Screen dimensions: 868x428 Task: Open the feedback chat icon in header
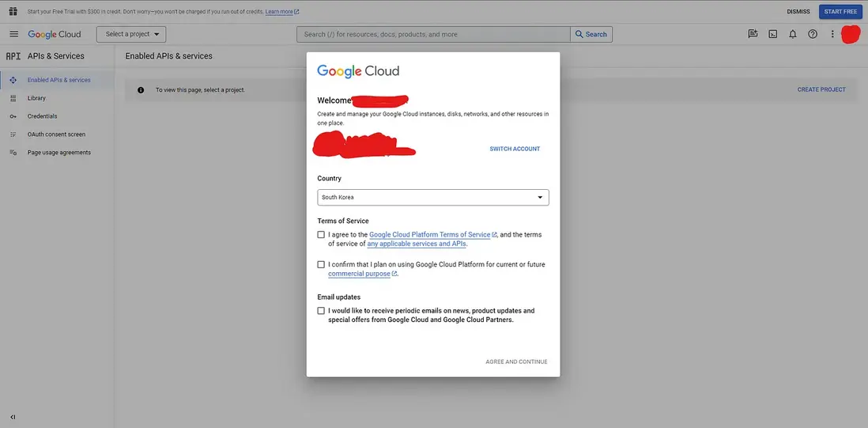(753, 34)
